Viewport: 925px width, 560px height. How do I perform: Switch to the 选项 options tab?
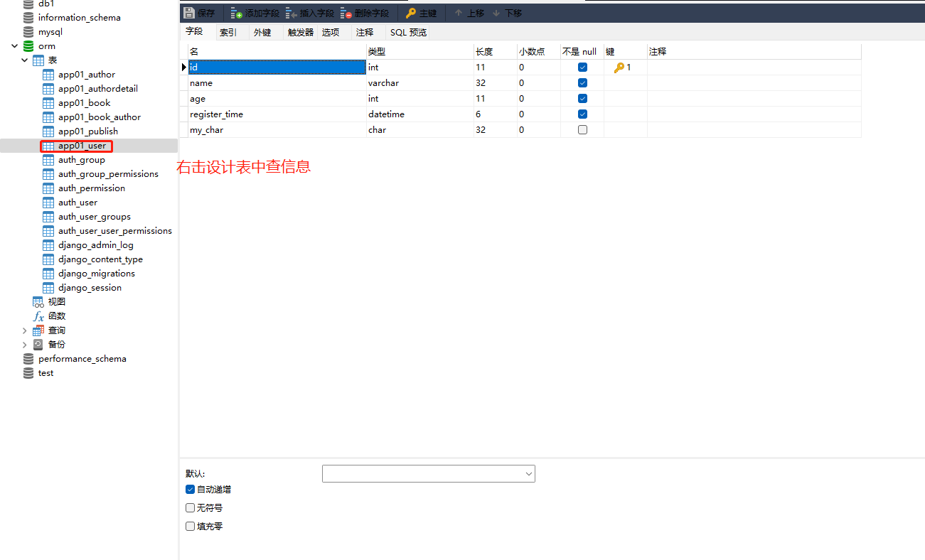pyautogui.click(x=331, y=33)
